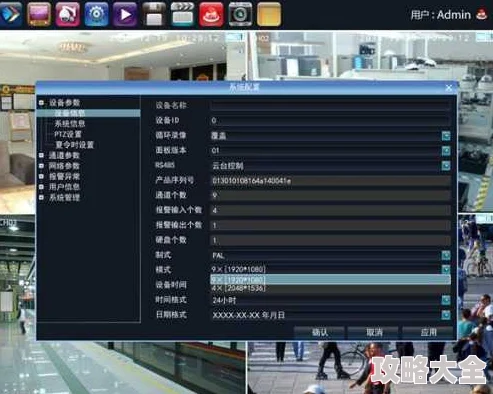Open the 日期格式 dropdown arrow

coord(446,315)
